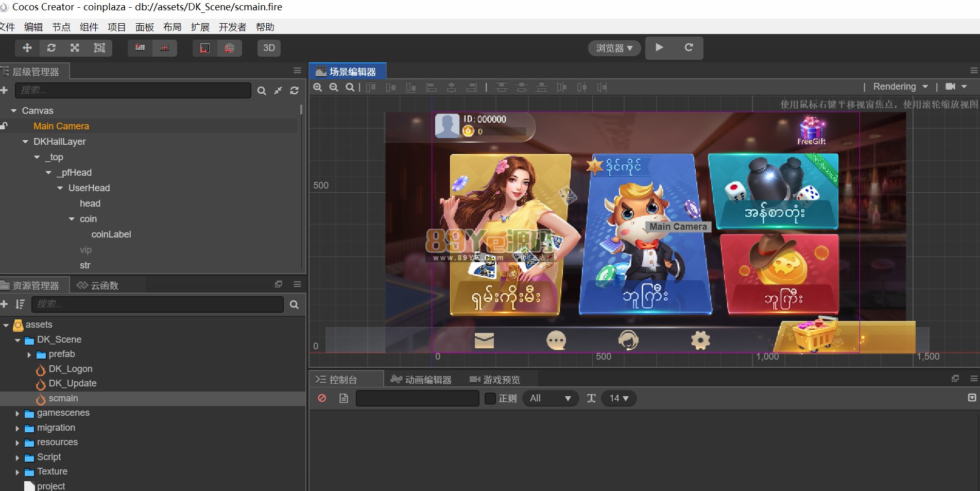
Task: Select the Rect transform tool
Action: click(99, 48)
